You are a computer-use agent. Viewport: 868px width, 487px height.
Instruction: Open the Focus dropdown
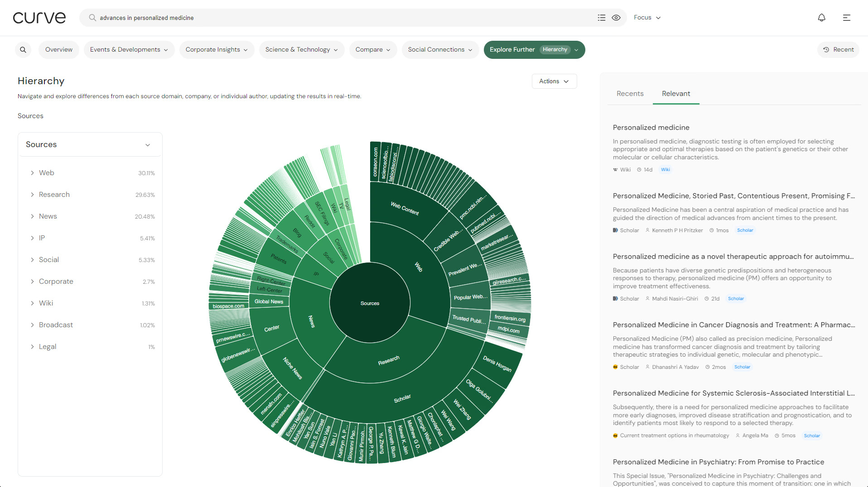tap(647, 18)
